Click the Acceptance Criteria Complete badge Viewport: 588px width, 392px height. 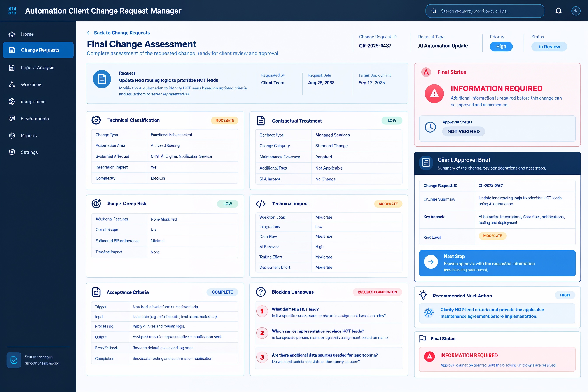pos(222,292)
